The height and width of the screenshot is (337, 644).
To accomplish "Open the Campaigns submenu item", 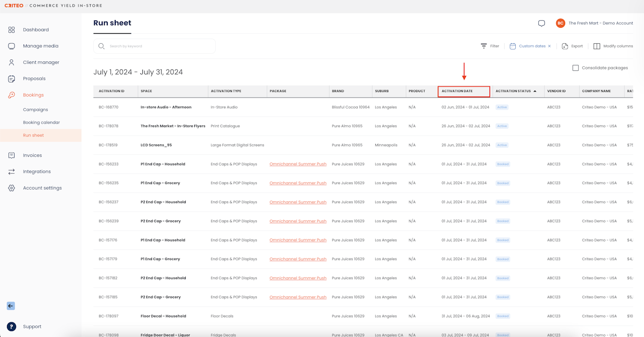I will (35, 110).
